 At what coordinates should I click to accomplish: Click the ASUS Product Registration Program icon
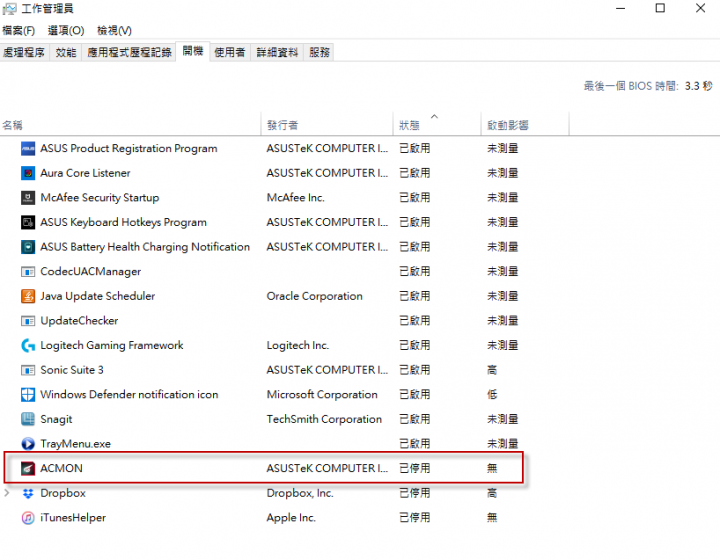[x=28, y=149]
